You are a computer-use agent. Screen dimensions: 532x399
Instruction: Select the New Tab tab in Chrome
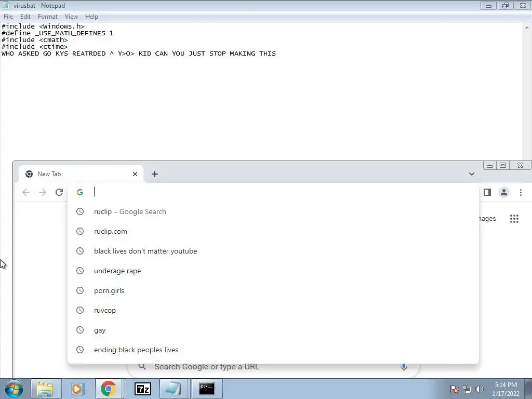81,174
